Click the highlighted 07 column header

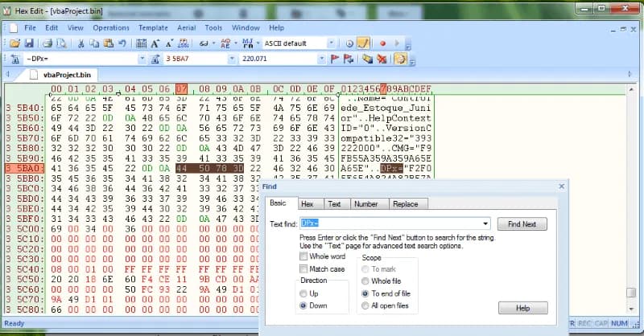click(182, 89)
